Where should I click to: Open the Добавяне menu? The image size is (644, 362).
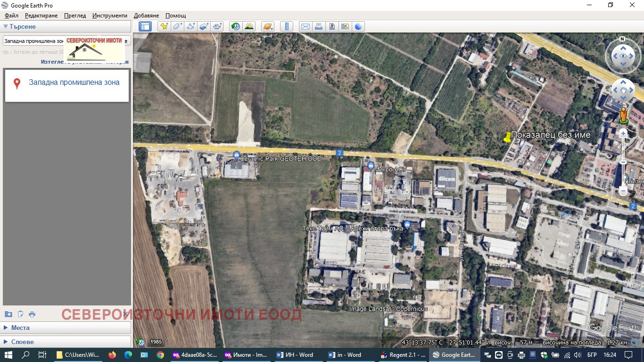[146, 16]
